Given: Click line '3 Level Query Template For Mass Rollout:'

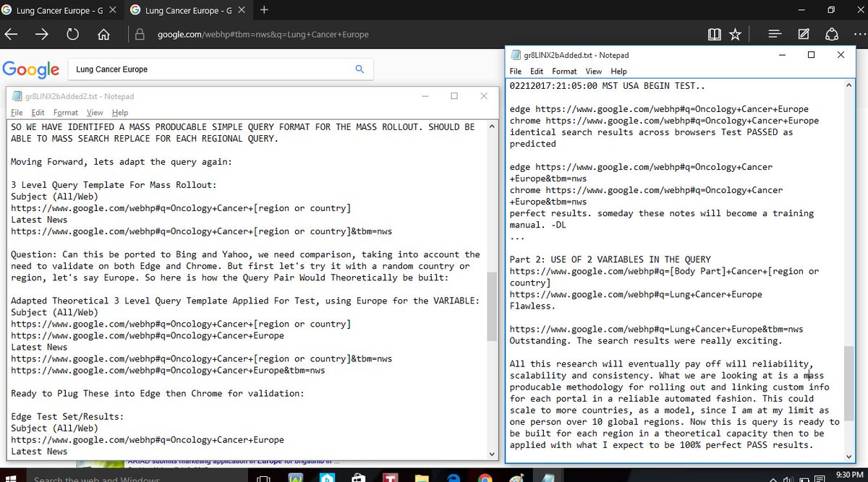Looking at the screenshot, I should 112,185.
